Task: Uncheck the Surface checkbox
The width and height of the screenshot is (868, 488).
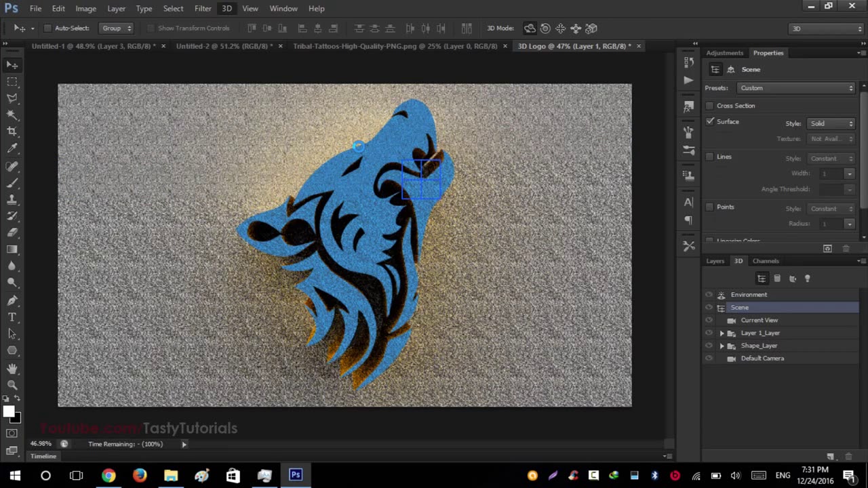Action: pyautogui.click(x=710, y=122)
